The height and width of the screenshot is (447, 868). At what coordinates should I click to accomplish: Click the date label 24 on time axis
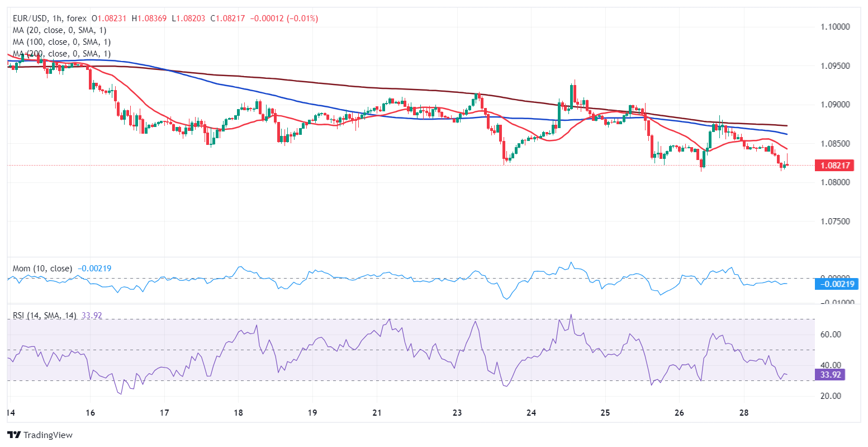click(531, 413)
